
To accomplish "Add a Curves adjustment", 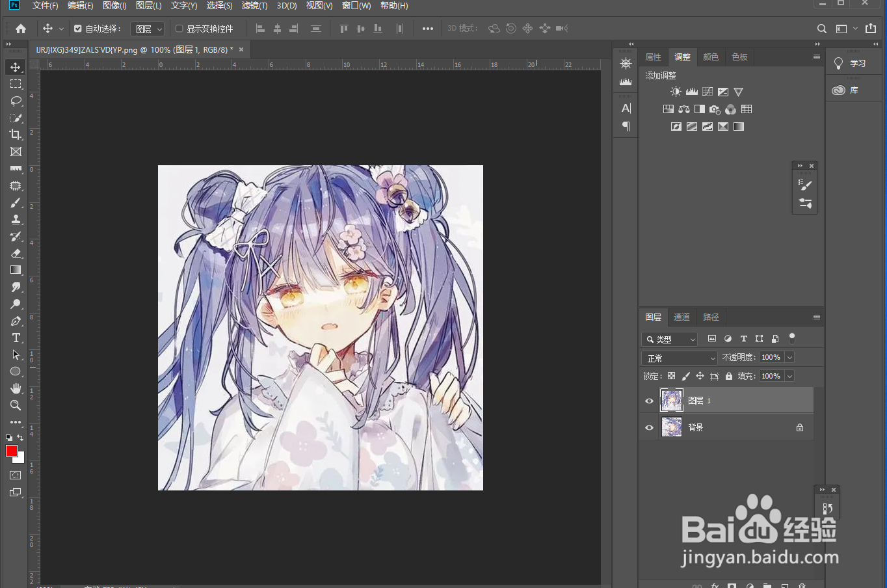I will point(707,92).
